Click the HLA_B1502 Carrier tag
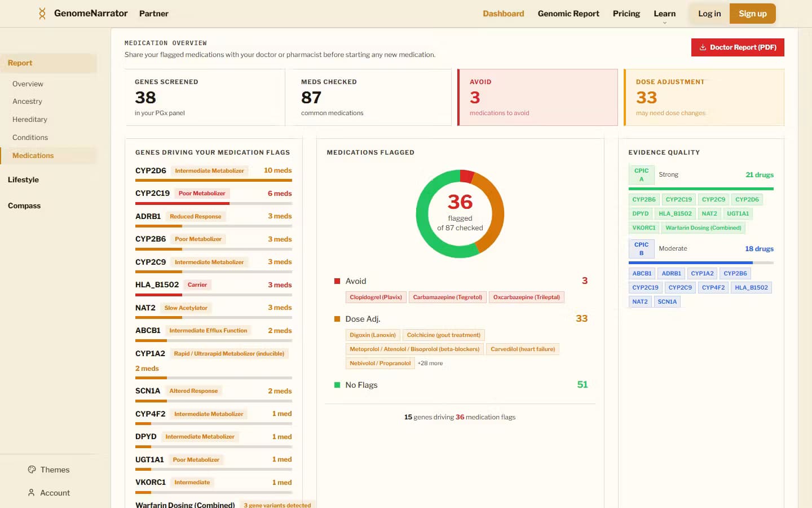Image resolution: width=812 pixels, height=508 pixels. (197, 285)
